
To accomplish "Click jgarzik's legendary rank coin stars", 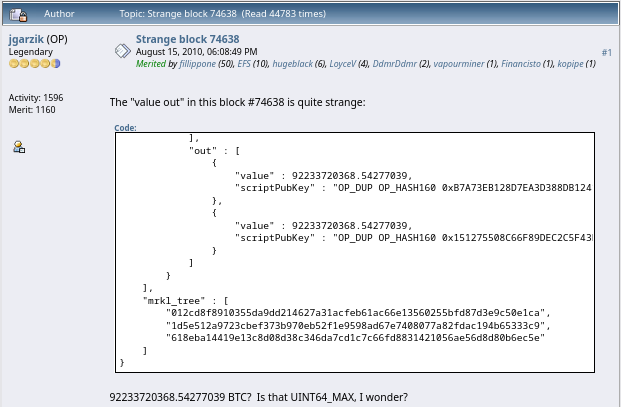I will [x=34, y=63].
